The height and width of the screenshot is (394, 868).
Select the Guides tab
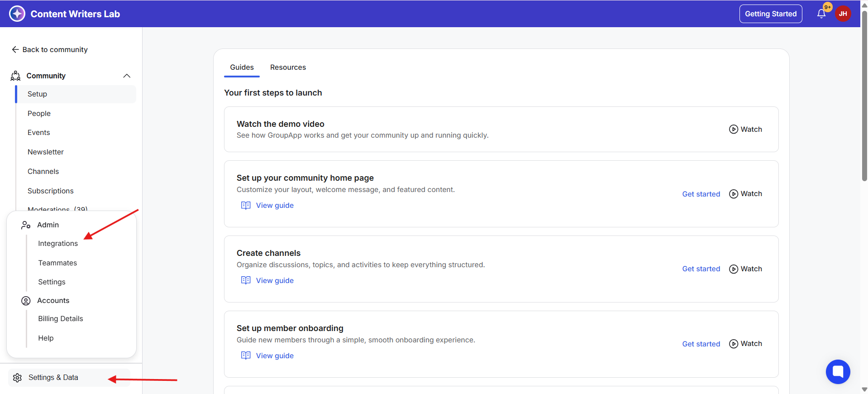coord(242,67)
